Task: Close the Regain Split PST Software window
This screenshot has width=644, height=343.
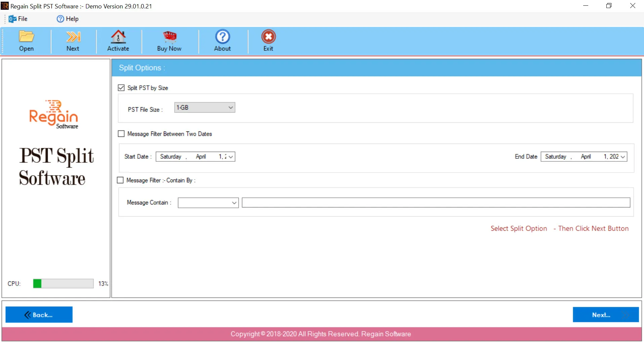Action: pos(633,6)
